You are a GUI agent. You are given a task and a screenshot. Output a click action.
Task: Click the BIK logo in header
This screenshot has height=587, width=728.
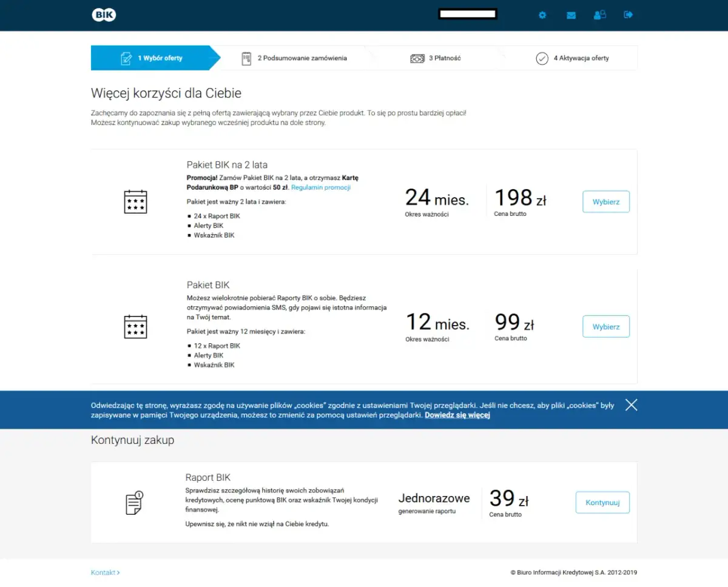104,15
